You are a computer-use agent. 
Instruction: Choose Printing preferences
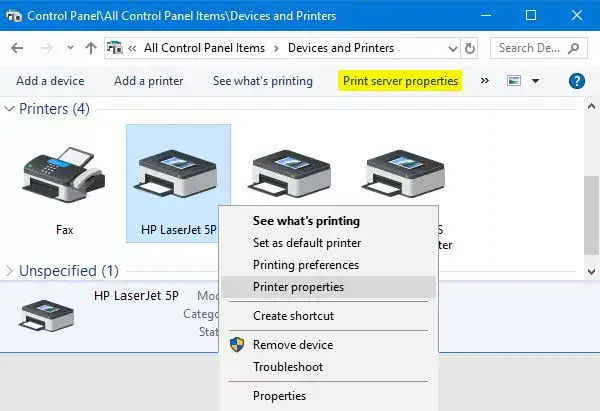306,265
